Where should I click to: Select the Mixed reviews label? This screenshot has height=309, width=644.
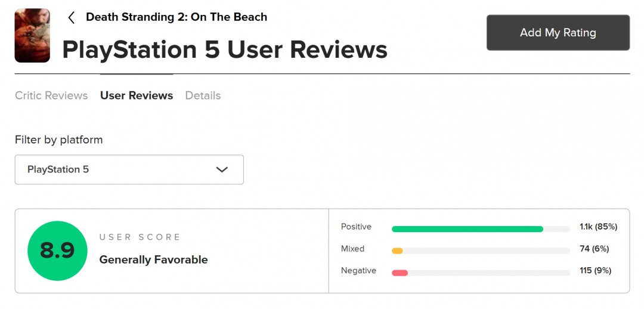(x=352, y=249)
